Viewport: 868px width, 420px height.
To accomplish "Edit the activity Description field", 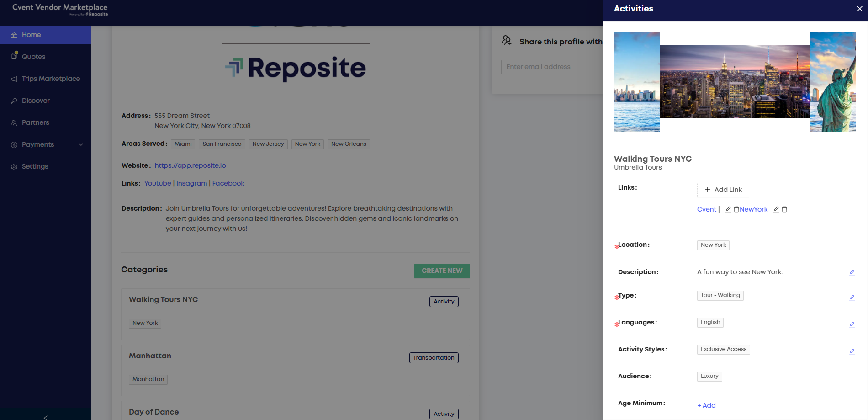I will click(852, 272).
